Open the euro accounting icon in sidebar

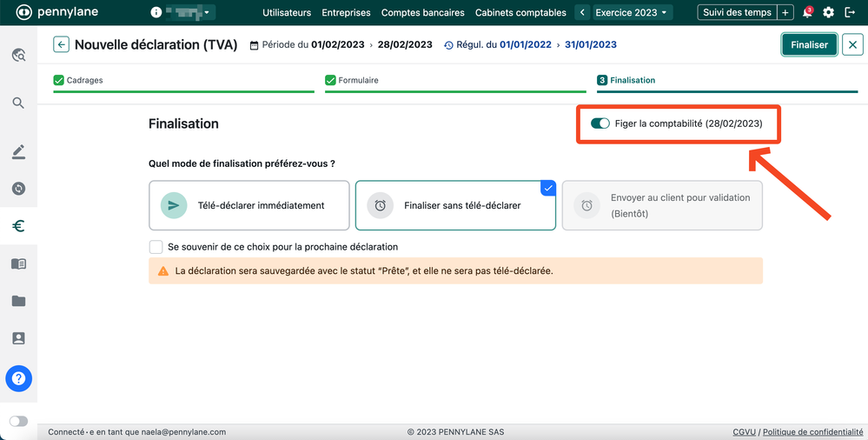18,226
